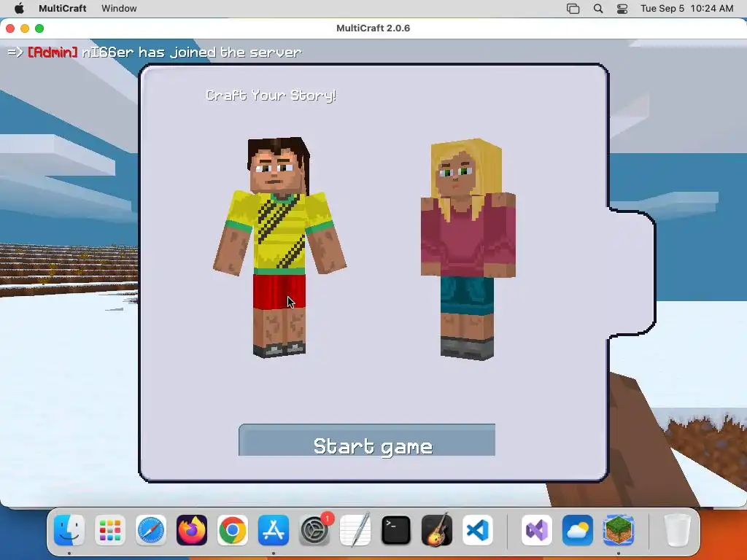The width and height of the screenshot is (747, 560).
Task: Open Visual Studio Code from the Dock
Action: (478, 530)
